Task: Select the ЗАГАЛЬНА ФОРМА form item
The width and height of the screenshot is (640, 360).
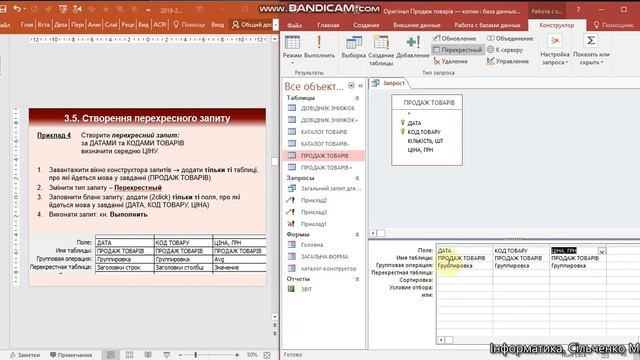Action: (x=324, y=257)
